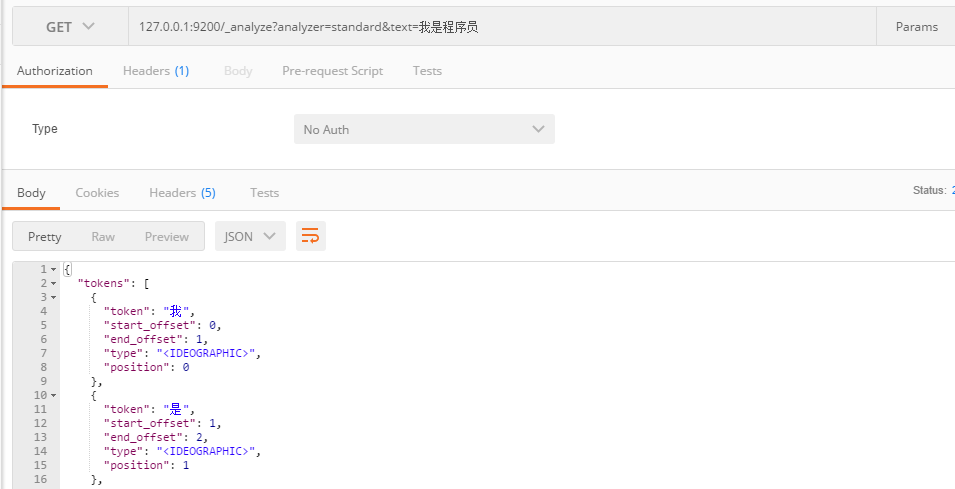Click the "<IDEOGRAPHIC>" value on line 14
The height and width of the screenshot is (489, 955).
(206, 451)
